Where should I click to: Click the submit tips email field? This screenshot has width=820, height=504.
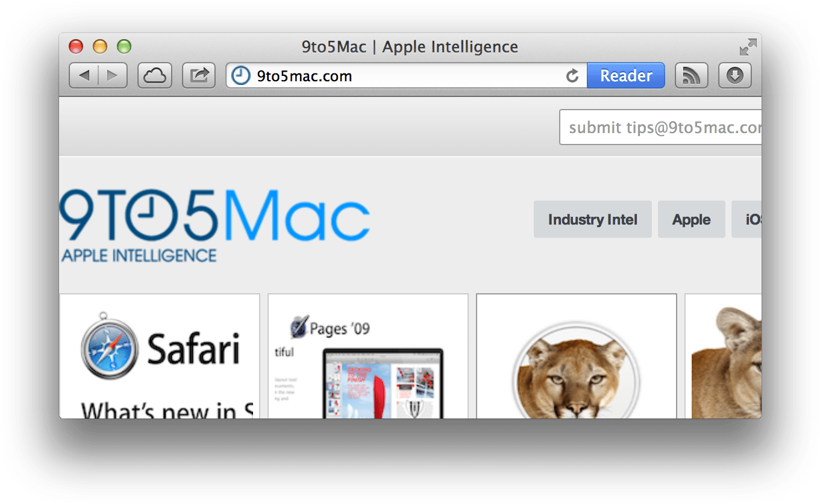pyautogui.click(x=663, y=127)
